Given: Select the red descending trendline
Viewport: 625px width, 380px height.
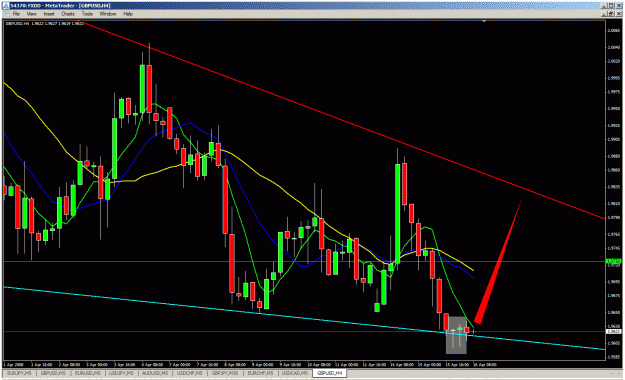Looking at the screenshot, I should (x=343, y=120).
